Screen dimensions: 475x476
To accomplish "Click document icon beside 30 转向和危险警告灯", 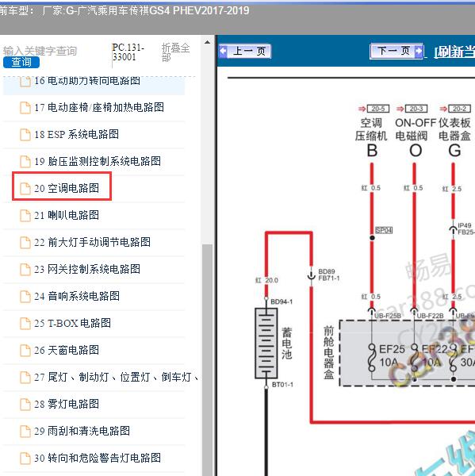I will pos(25,459).
